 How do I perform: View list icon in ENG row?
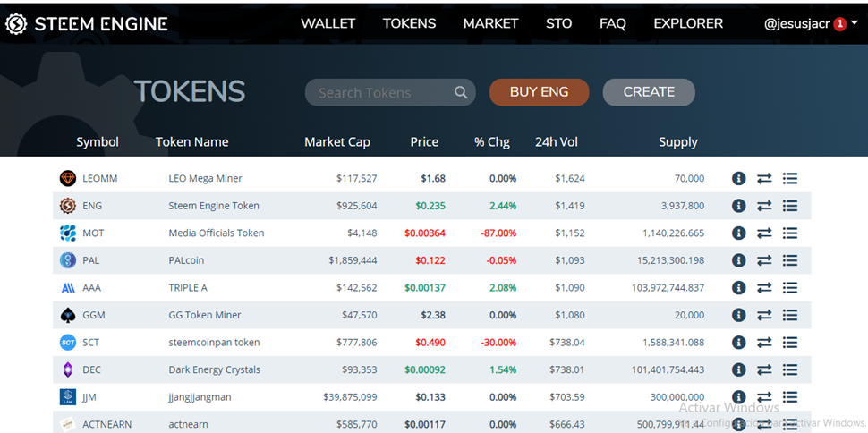[790, 206]
